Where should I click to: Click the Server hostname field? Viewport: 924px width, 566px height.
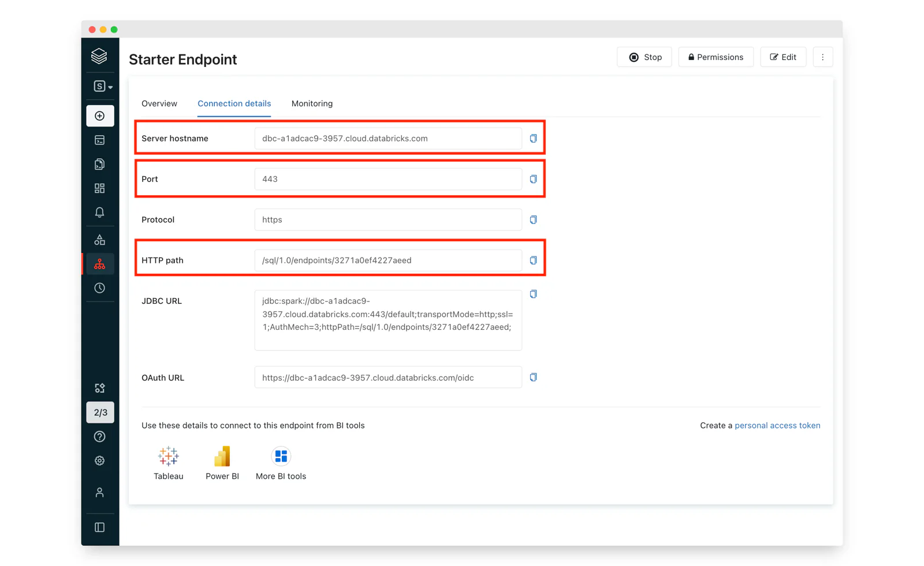coord(388,139)
